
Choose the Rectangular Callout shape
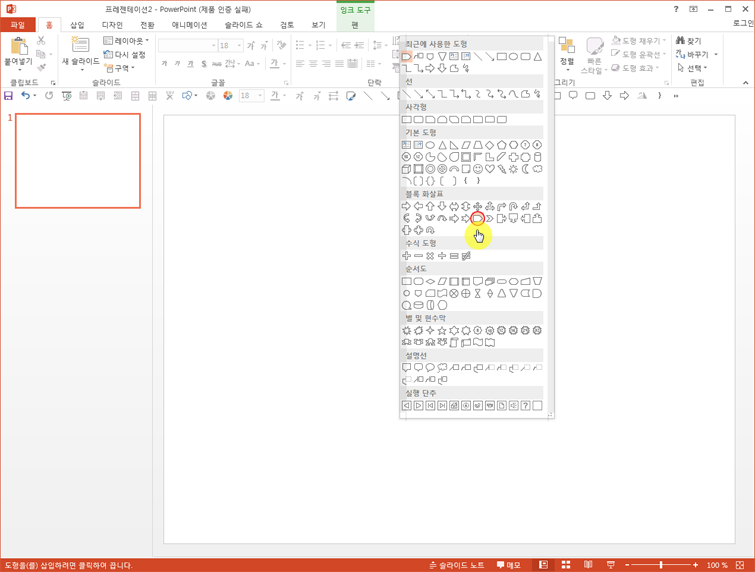(x=406, y=368)
